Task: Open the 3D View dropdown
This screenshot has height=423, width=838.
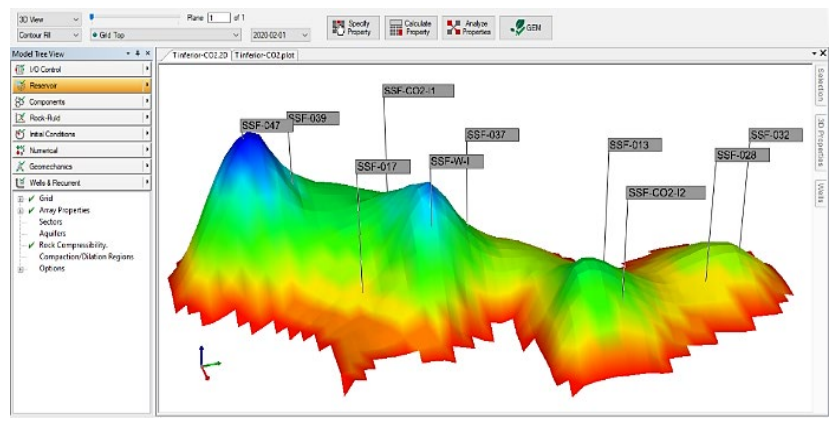Action: (x=48, y=19)
